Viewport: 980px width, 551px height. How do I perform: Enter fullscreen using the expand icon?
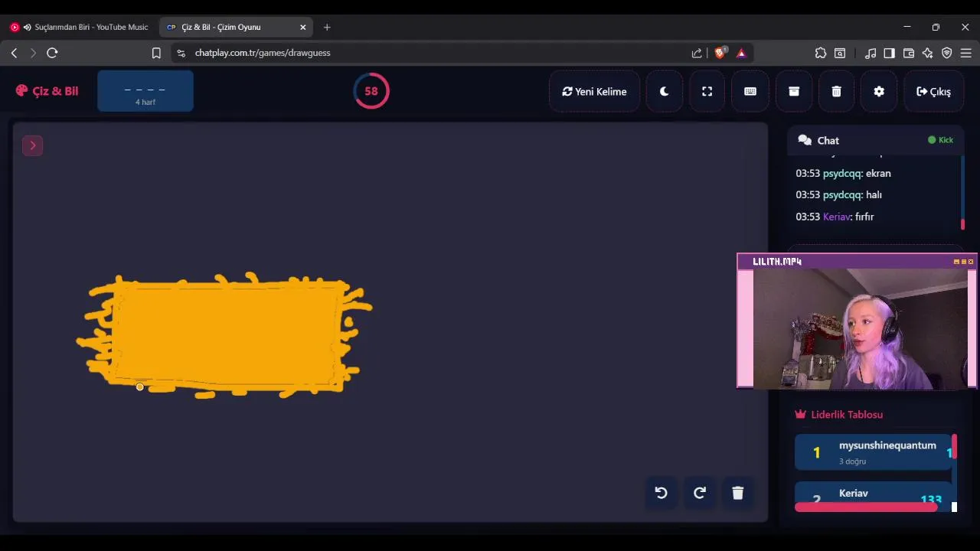[x=707, y=91]
